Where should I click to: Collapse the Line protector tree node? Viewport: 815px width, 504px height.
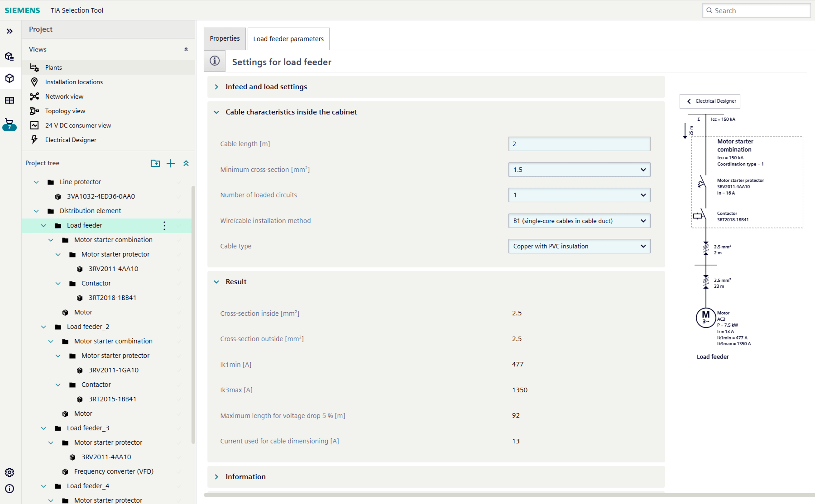tap(36, 182)
